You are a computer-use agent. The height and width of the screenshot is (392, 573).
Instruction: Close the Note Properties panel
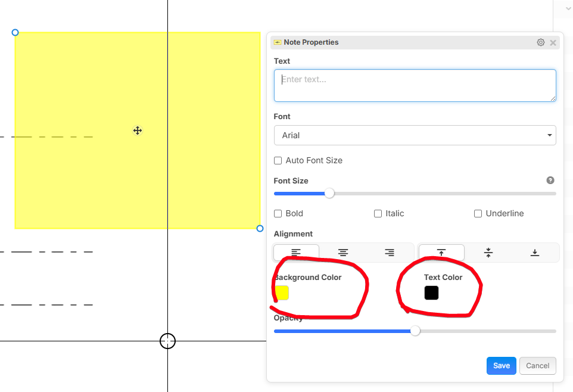553,42
